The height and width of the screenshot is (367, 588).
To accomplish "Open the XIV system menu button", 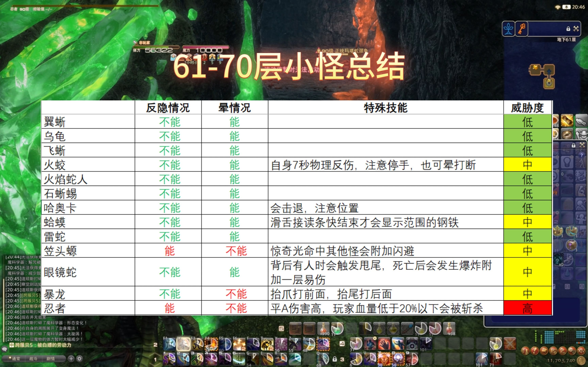I will (x=581, y=351).
